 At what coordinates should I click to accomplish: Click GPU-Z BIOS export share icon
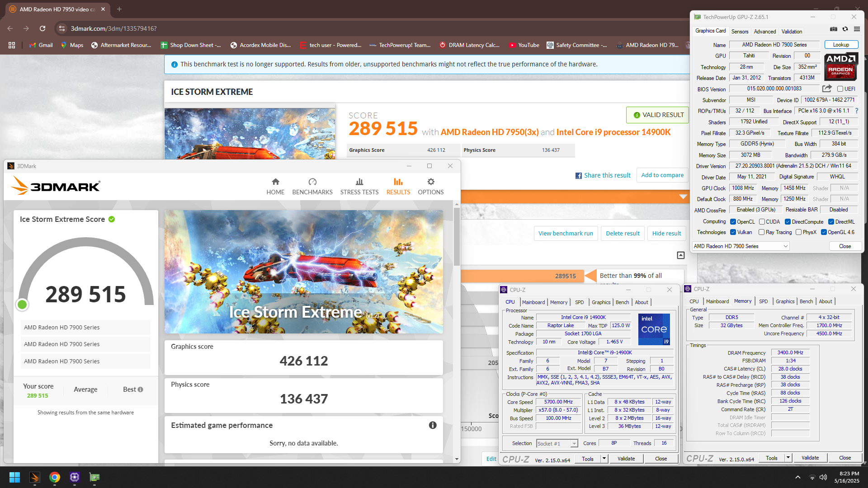click(827, 89)
